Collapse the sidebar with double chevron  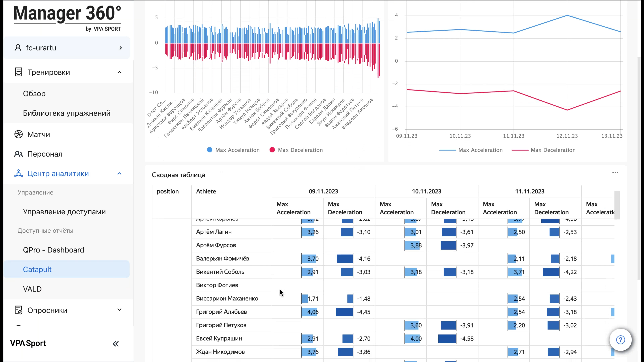tap(116, 344)
